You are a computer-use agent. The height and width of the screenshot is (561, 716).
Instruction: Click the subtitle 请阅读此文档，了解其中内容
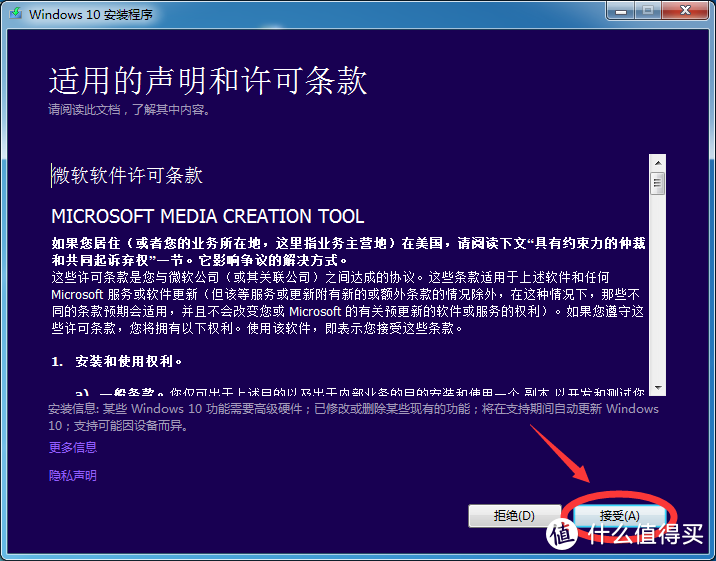pos(130,110)
